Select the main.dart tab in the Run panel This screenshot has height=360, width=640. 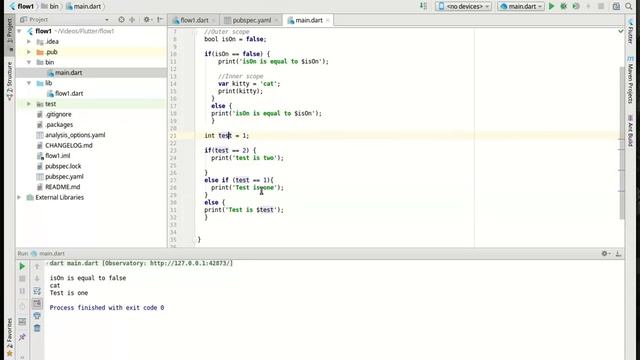click(x=48, y=253)
